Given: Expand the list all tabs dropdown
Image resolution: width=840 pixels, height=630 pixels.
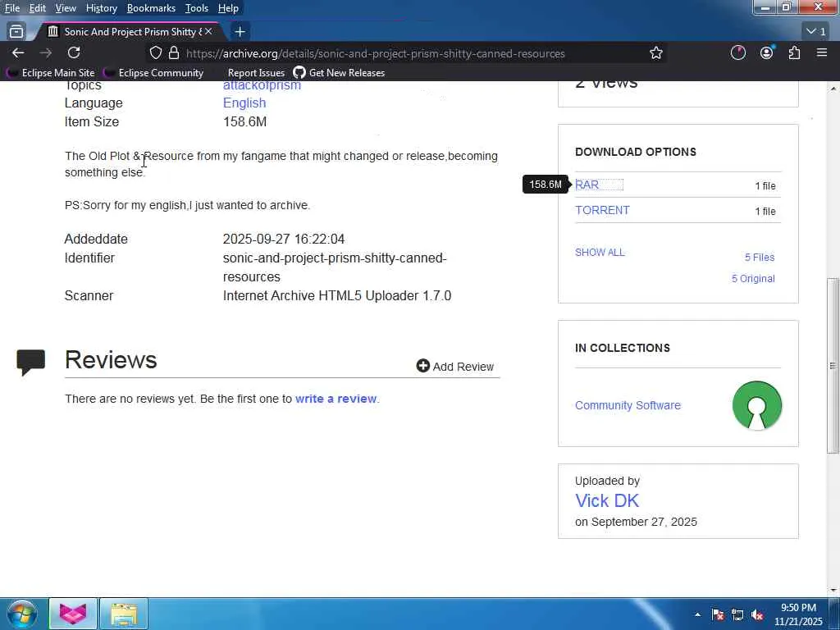Looking at the screenshot, I should [x=816, y=32].
